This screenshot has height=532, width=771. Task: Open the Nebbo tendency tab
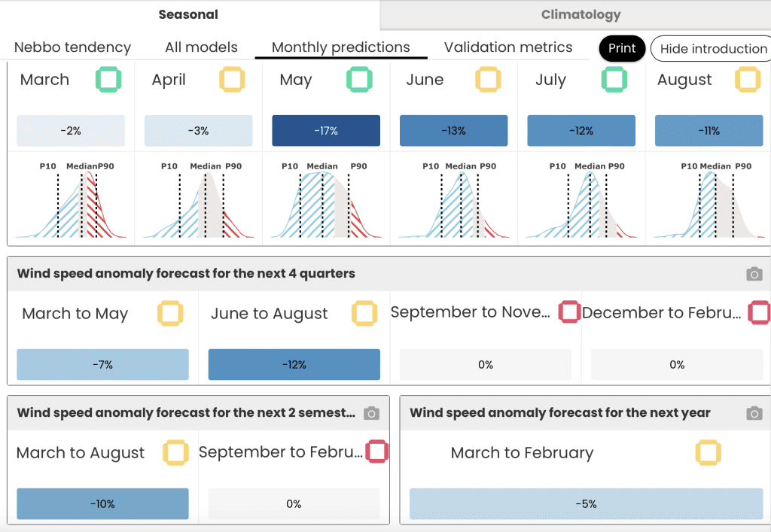(73, 47)
